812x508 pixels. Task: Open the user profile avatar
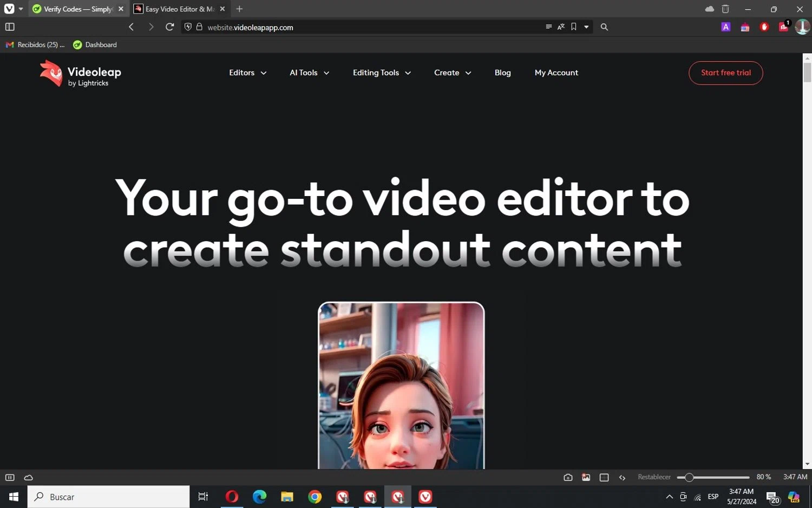[x=802, y=27]
